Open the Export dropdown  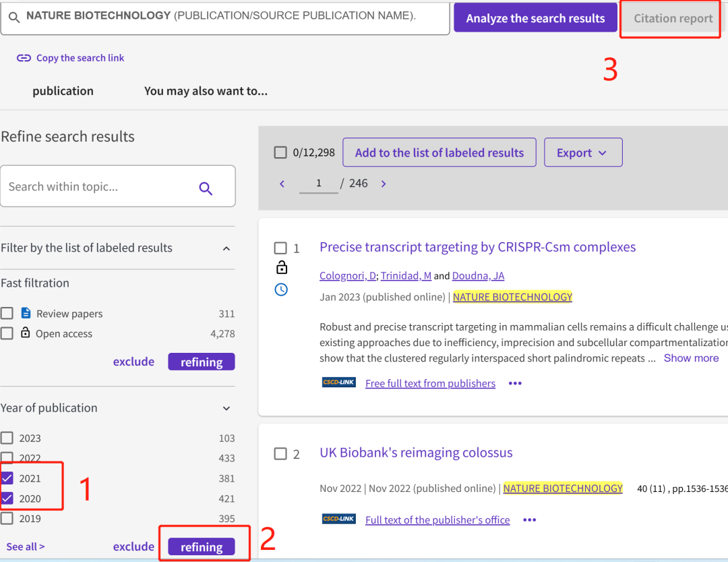pos(583,152)
